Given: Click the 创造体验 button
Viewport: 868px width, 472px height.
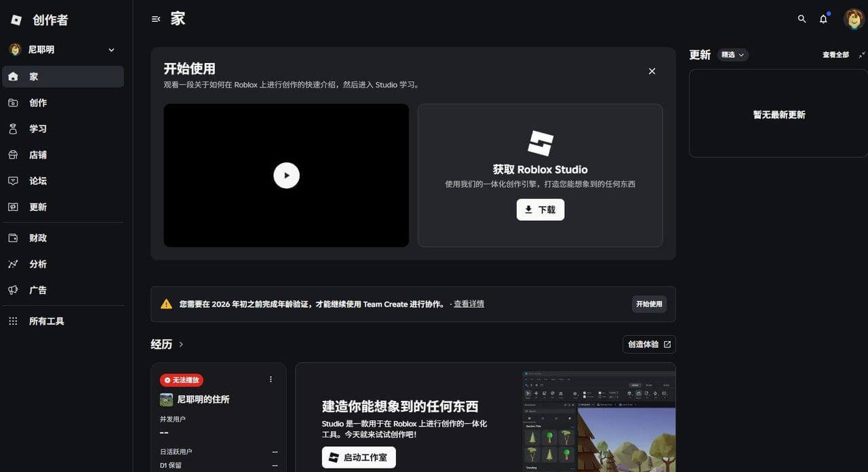Looking at the screenshot, I should (x=649, y=345).
